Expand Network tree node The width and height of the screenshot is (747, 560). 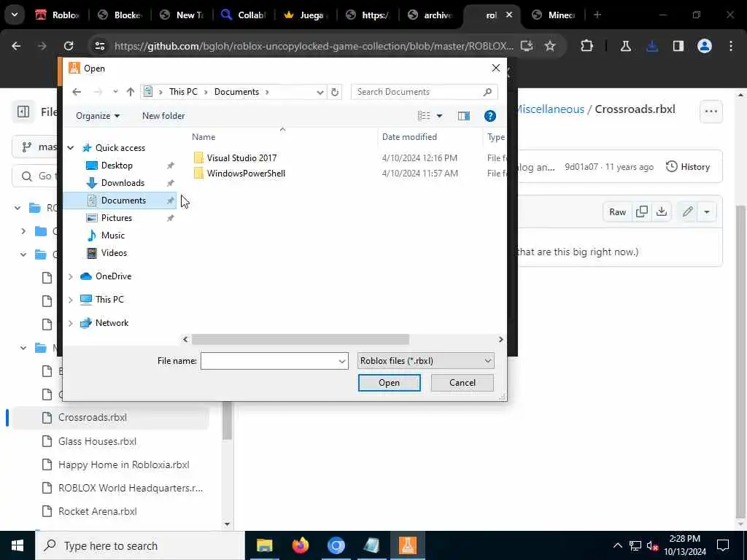[71, 323]
